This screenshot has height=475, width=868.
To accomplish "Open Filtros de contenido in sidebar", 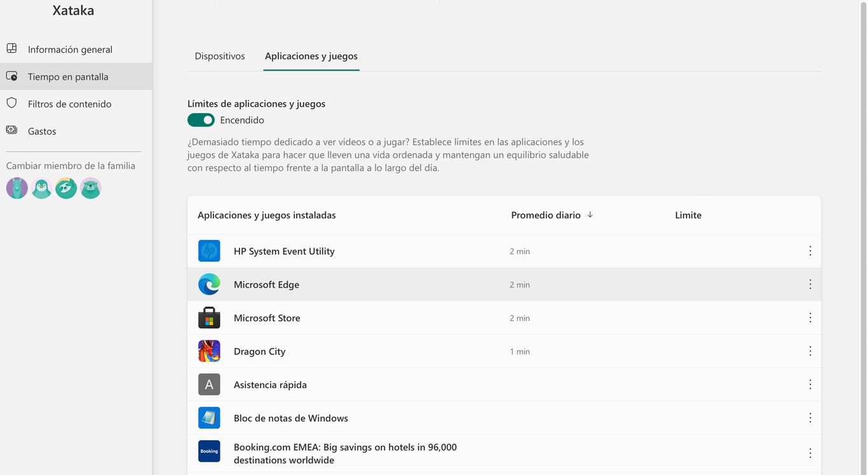I will tap(69, 104).
